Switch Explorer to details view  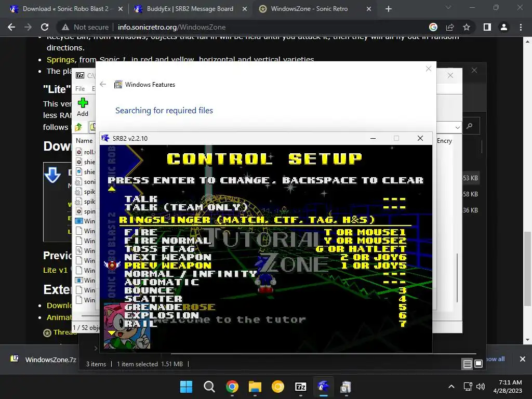[x=467, y=364]
